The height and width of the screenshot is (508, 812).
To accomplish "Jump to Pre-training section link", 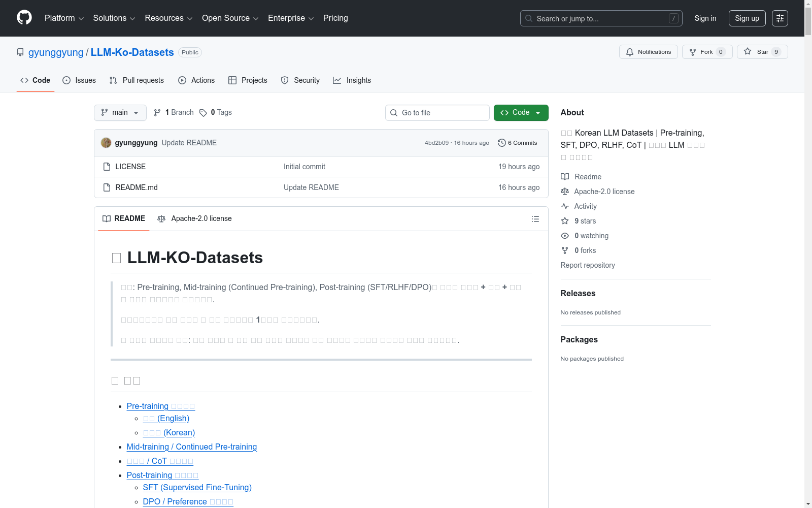I will click(x=161, y=406).
